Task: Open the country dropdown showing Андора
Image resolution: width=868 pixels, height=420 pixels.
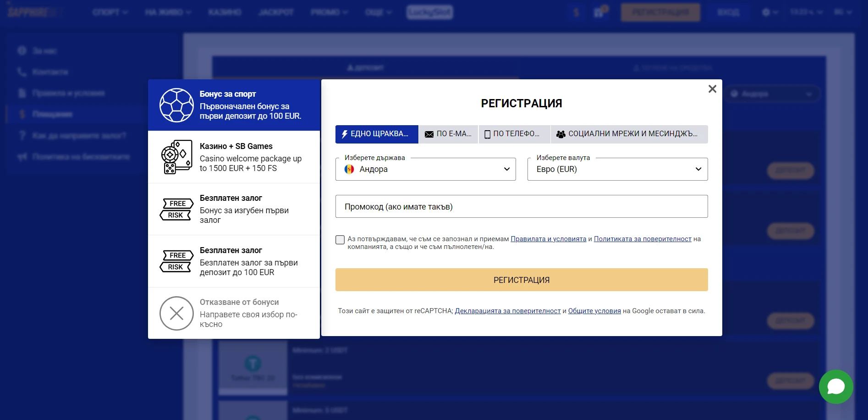Action: coord(425,169)
